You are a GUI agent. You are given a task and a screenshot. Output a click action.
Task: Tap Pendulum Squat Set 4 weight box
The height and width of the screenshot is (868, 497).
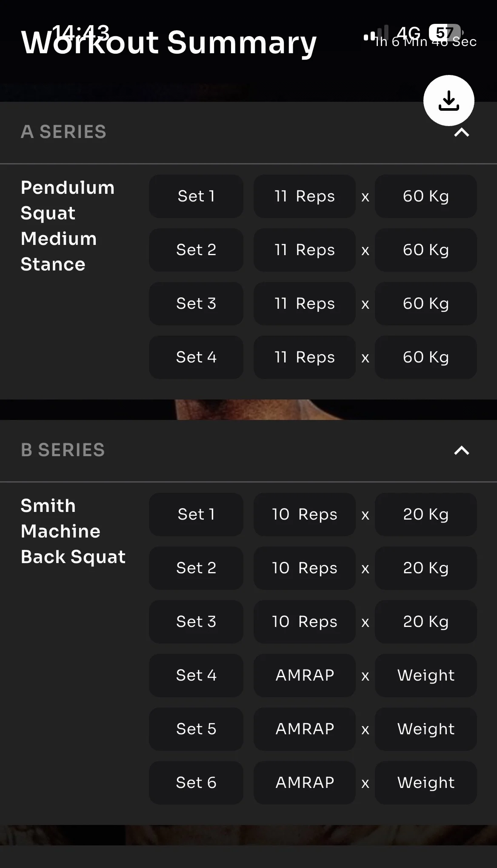coord(426,357)
